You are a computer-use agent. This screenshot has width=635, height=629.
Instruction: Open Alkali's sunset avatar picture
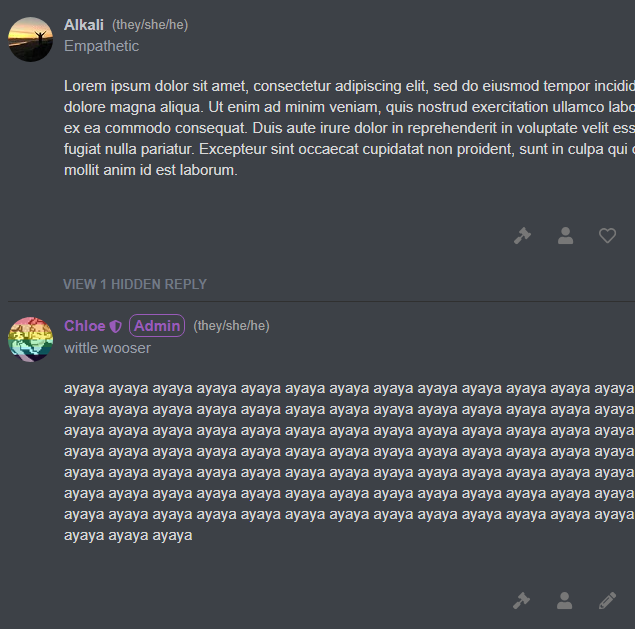click(x=30, y=39)
